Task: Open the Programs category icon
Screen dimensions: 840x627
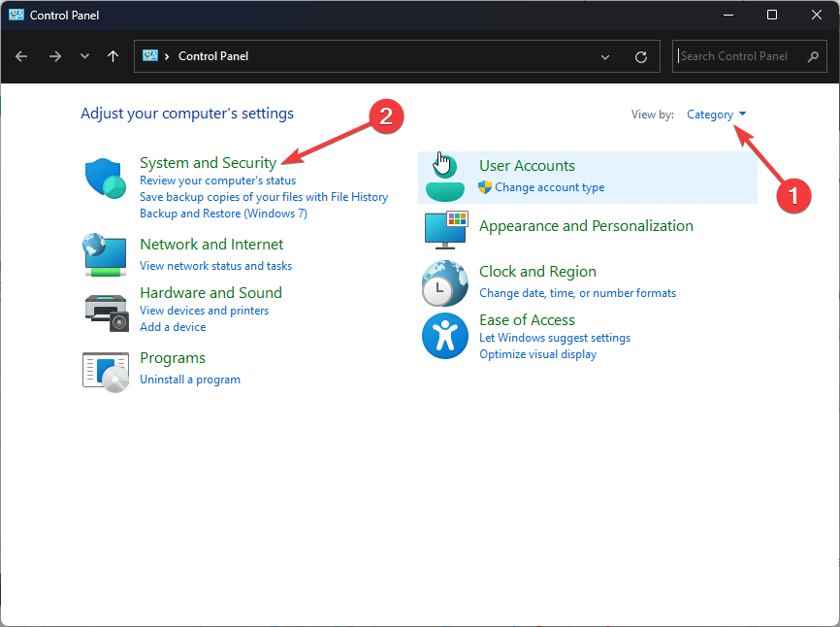Action: click(x=104, y=369)
